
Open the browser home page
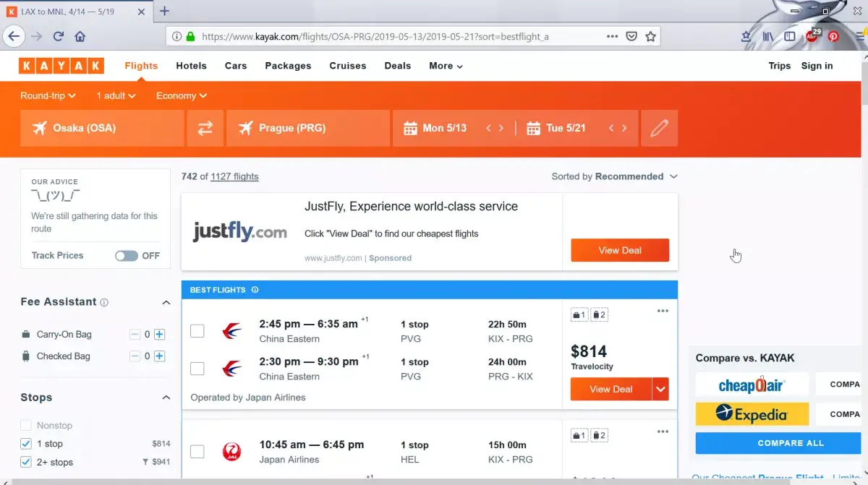tap(80, 36)
